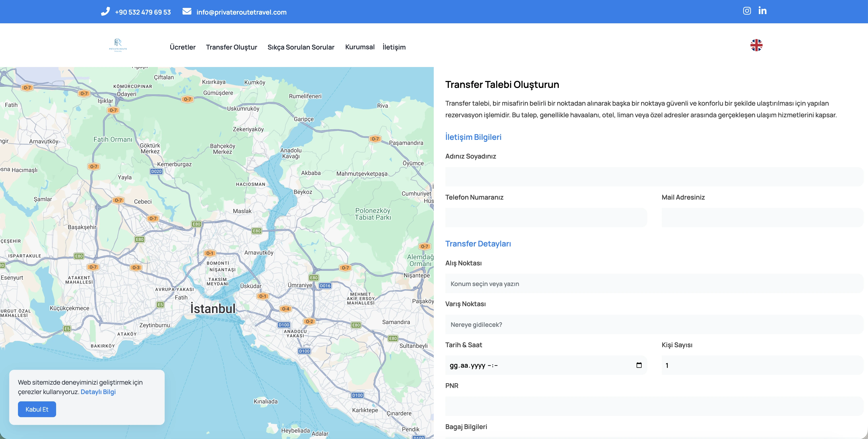Open the Kurumsal menu
The image size is (868, 439).
click(x=359, y=47)
